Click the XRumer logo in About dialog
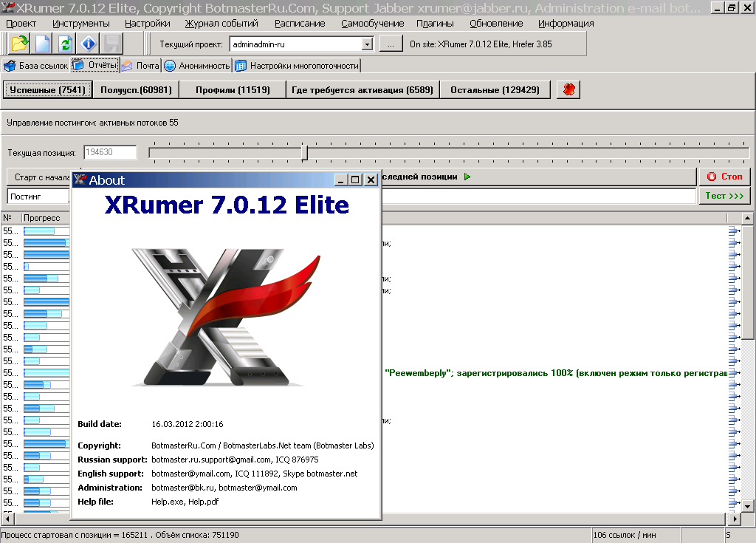This screenshot has width=756, height=543. [226, 317]
